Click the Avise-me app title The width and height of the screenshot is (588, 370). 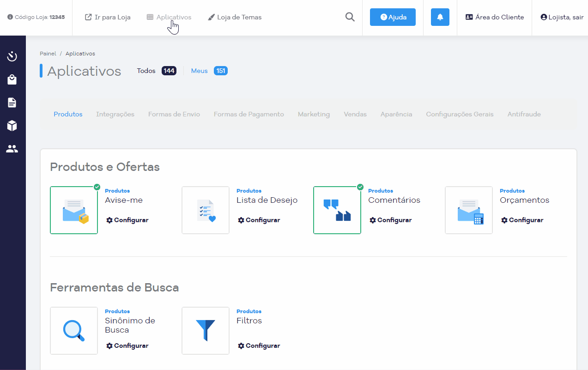click(x=124, y=200)
